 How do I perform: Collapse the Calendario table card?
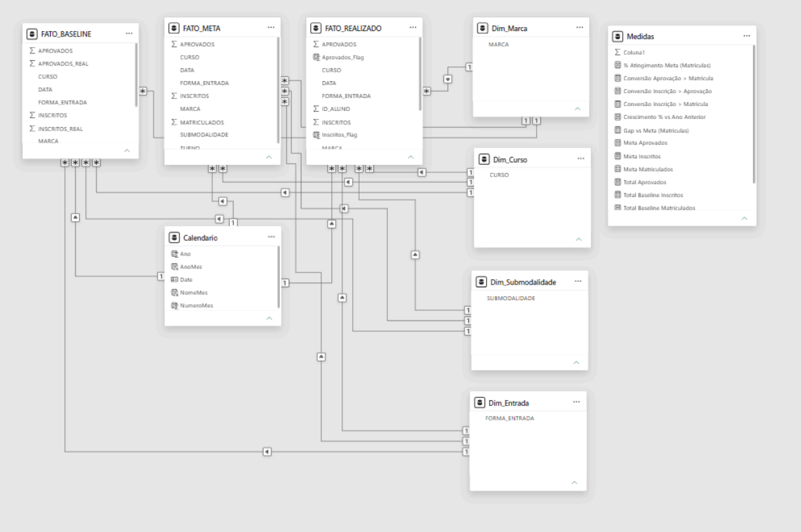pyautogui.click(x=269, y=318)
